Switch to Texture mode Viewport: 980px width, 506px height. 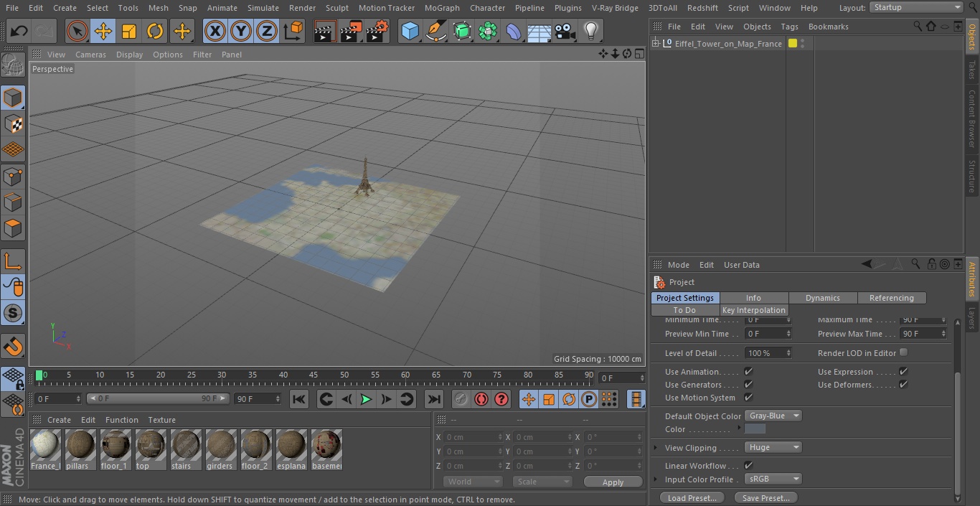point(13,124)
